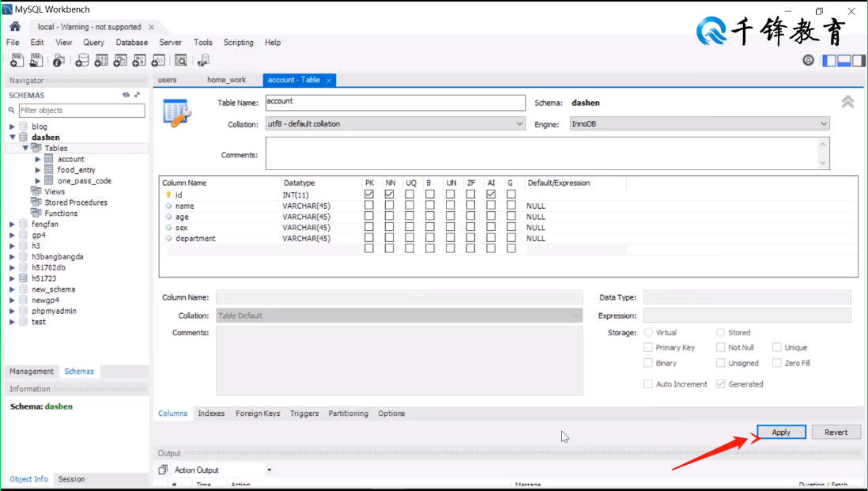Viewport: 868px width, 491px height.
Task: Check UQ for the age column
Action: 409,216
